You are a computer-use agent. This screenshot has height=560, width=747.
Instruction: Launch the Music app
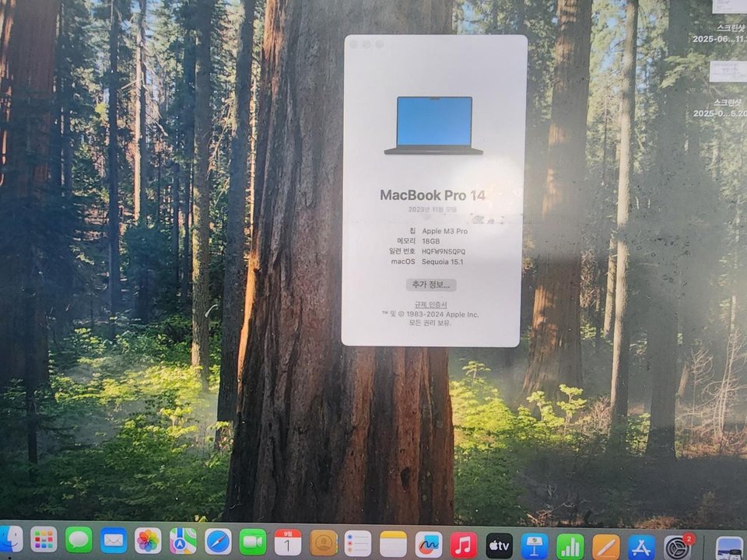pyautogui.click(x=464, y=544)
